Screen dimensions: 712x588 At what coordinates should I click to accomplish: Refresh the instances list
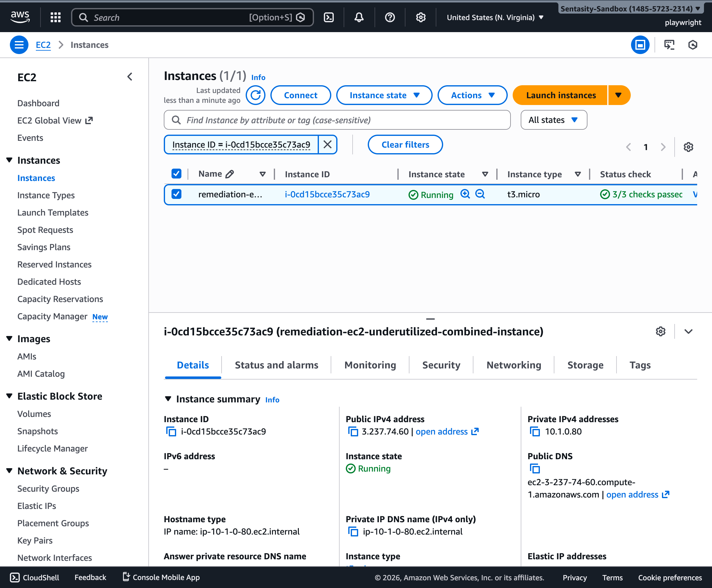coord(256,95)
